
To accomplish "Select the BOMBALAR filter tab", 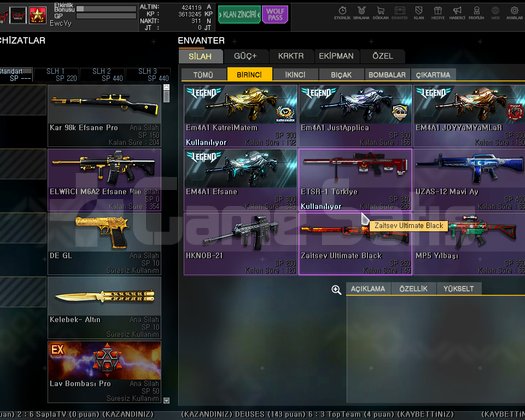I will click(387, 75).
